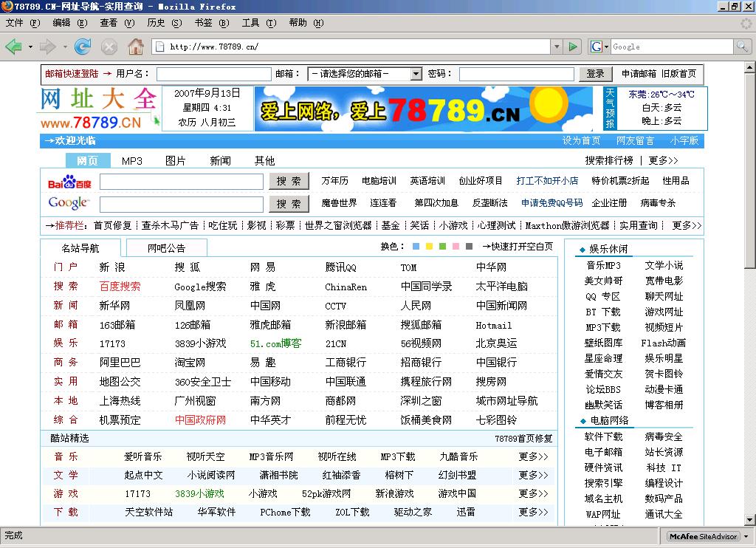Screen dimensions: 756x548
Task: Click the Firefox throbber activity icon
Action: pyautogui.click(x=746, y=23)
